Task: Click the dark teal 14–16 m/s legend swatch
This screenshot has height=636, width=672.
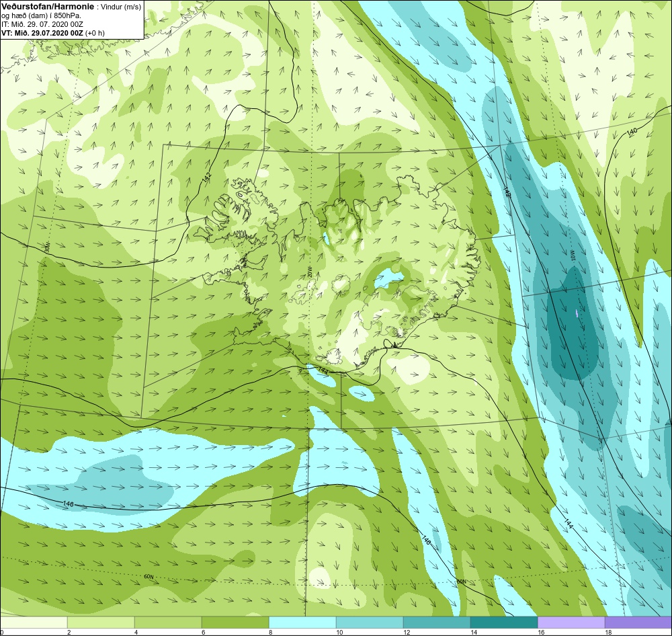Action: point(504,622)
